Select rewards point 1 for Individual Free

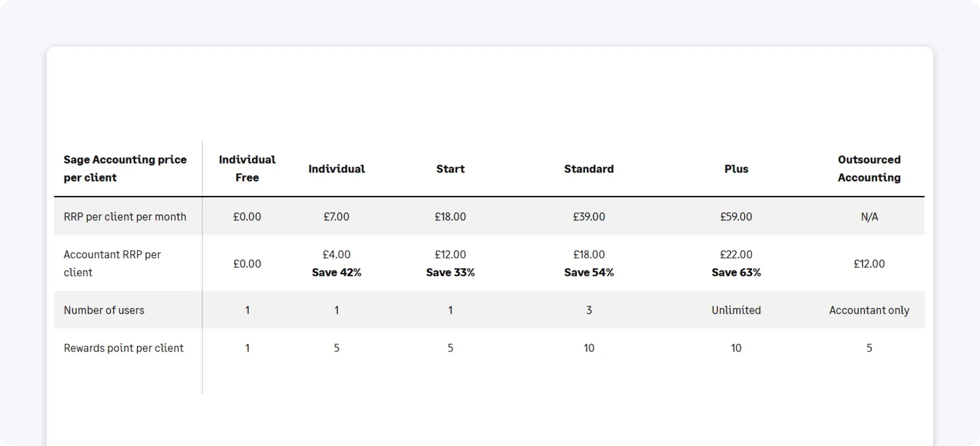pyautogui.click(x=247, y=348)
